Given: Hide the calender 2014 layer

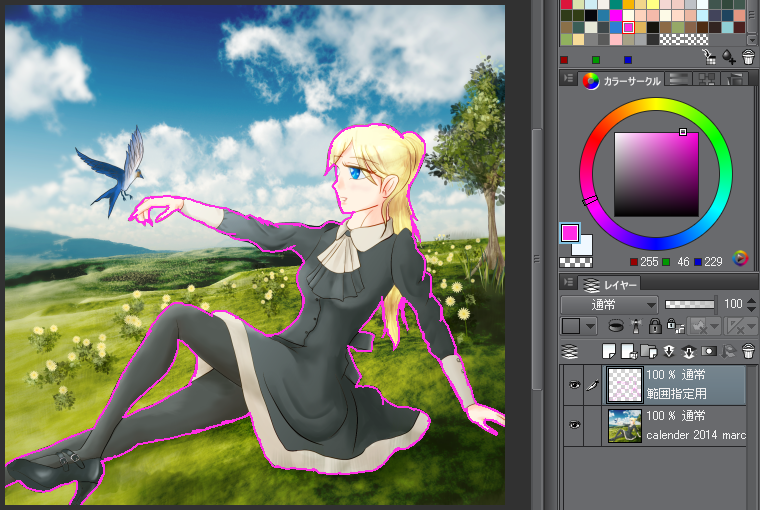Looking at the screenshot, I should (x=574, y=425).
